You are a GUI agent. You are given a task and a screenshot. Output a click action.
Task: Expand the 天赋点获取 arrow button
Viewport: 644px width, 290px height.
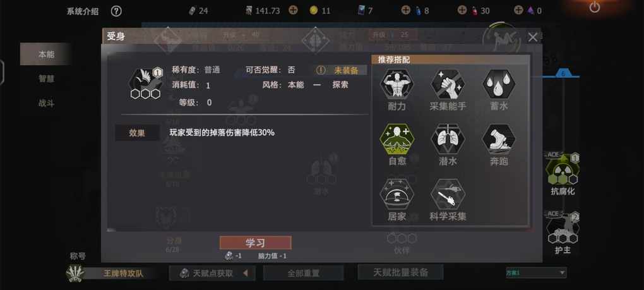coord(245,273)
